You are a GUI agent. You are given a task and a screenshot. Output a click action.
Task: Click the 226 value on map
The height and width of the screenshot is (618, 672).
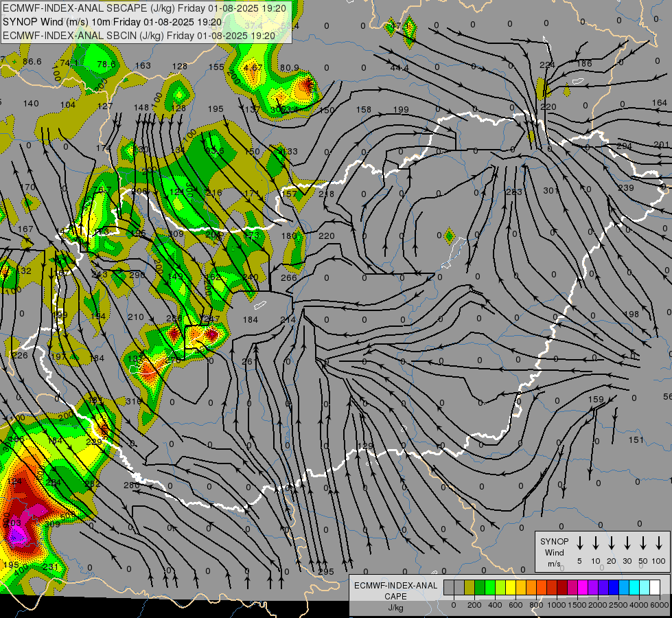coord(20,356)
